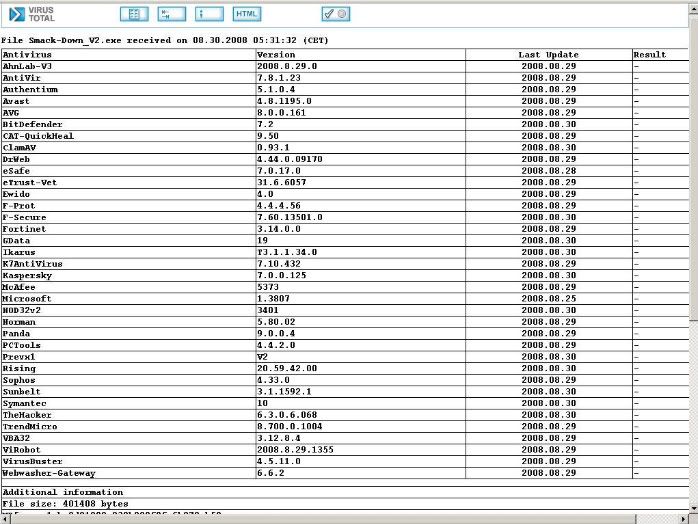Click the VirusTotal logo

tap(32, 14)
